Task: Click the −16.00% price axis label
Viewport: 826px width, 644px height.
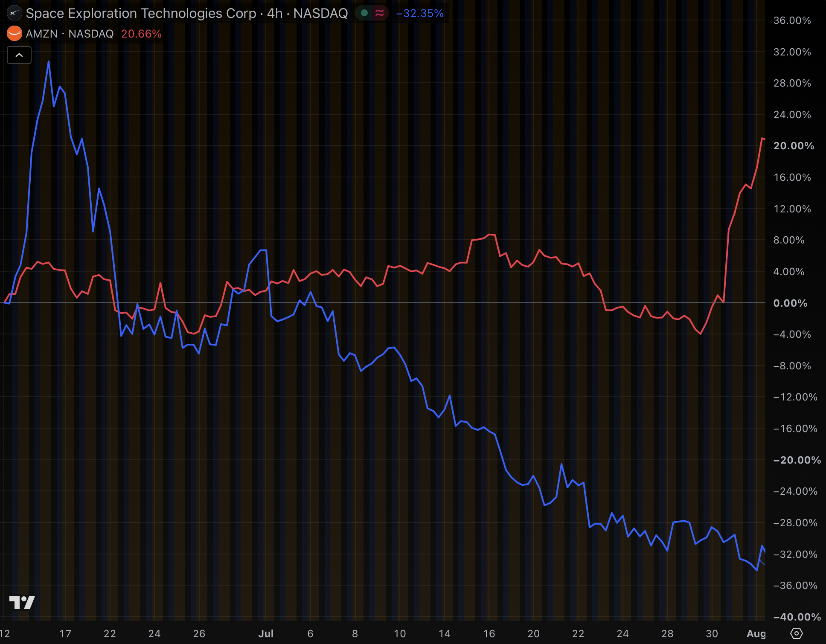Action: pyautogui.click(x=795, y=429)
